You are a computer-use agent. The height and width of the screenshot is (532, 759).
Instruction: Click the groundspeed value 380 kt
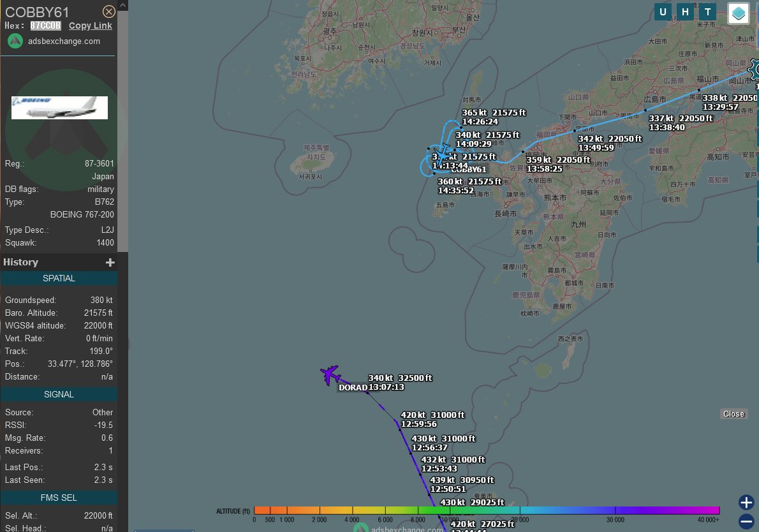pos(101,300)
